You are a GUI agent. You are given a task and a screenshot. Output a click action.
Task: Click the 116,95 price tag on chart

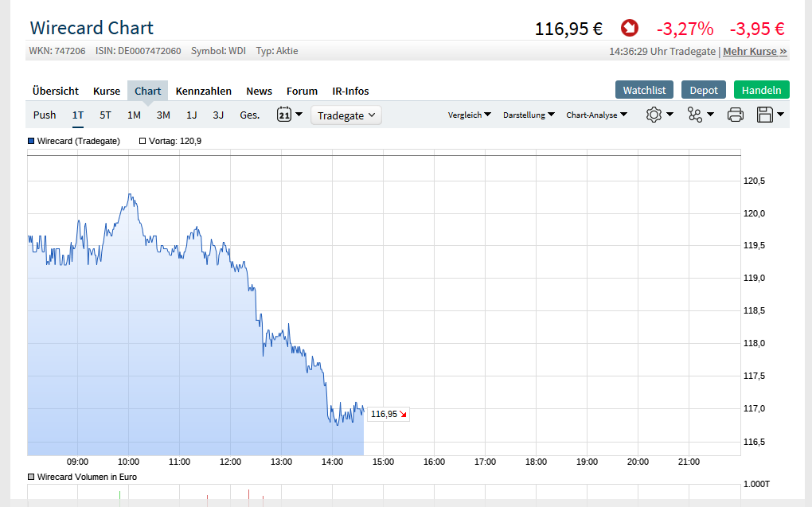point(388,414)
